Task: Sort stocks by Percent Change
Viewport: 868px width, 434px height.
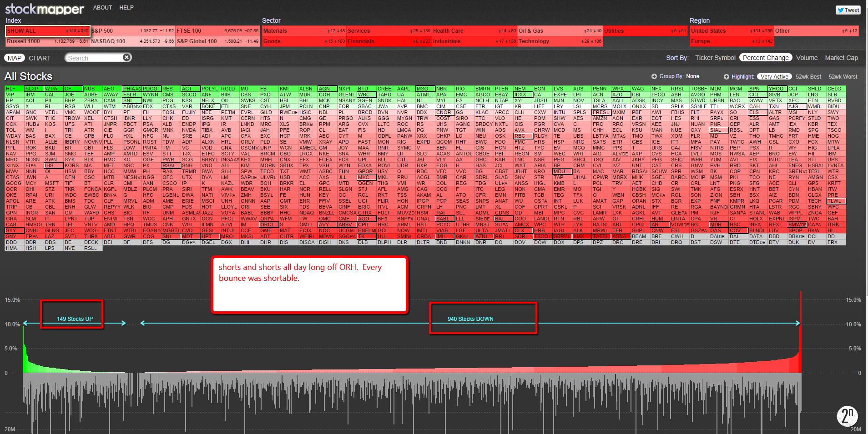Action: [766, 58]
